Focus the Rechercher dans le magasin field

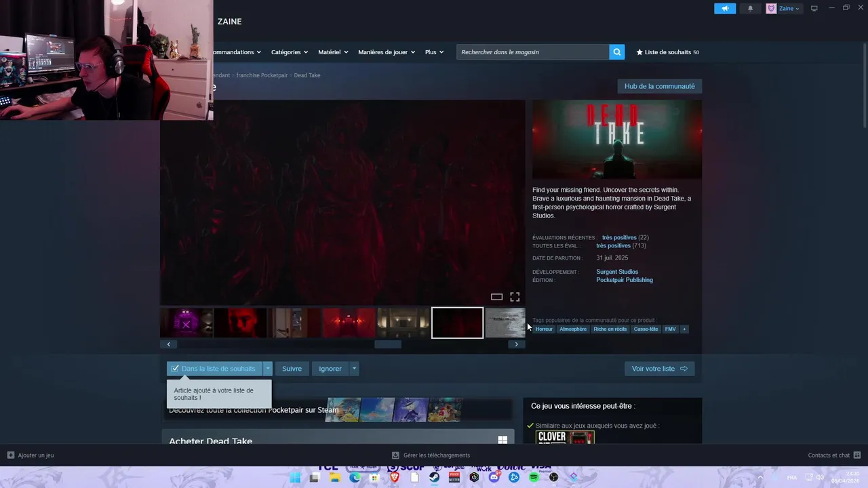tap(532, 52)
